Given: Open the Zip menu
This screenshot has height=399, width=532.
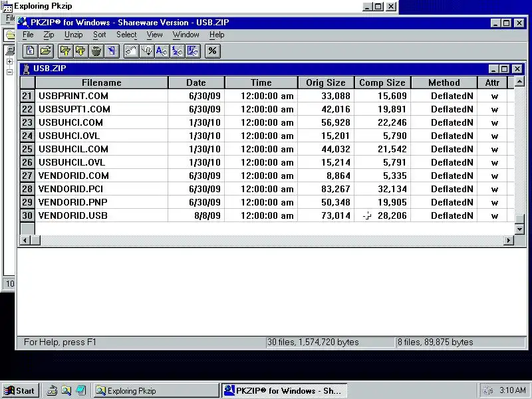Looking at the screenshot, I should [x=49, y=35].
